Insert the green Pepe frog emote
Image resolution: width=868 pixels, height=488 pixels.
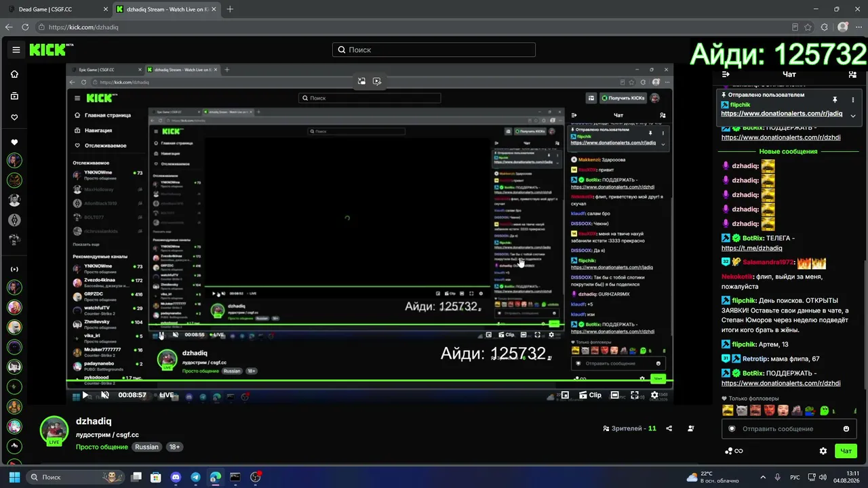click(x=810, y=410)
